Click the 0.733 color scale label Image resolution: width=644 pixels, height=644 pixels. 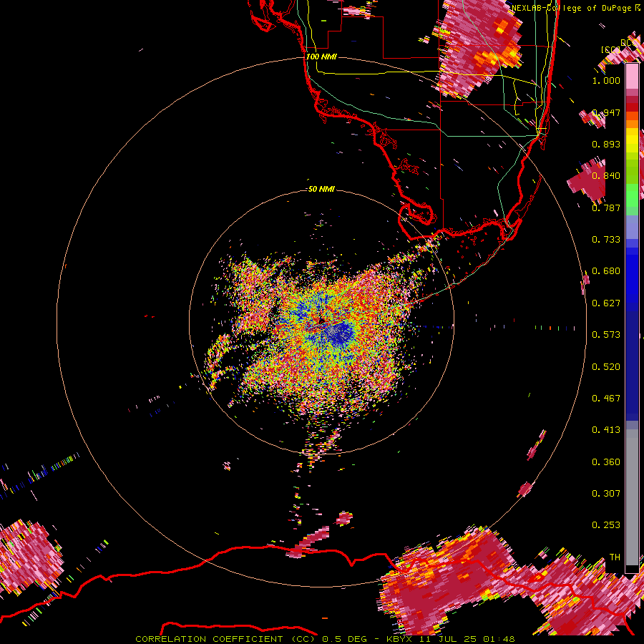point(606,240)
